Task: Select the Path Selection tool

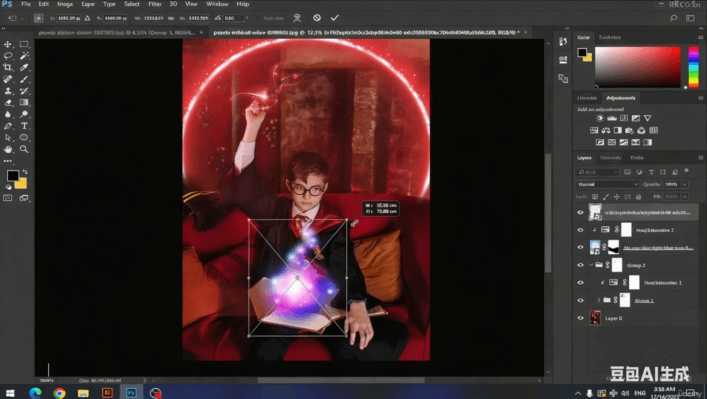Action: (x=8, y=138)
